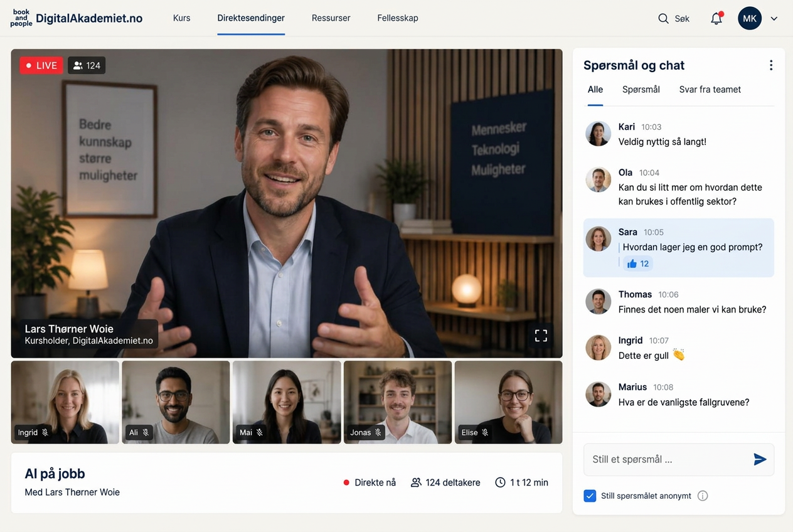This screenshot has height=532, width=793.
Task: Click the Direkte nå status indicator
Action: coord(370,482)
